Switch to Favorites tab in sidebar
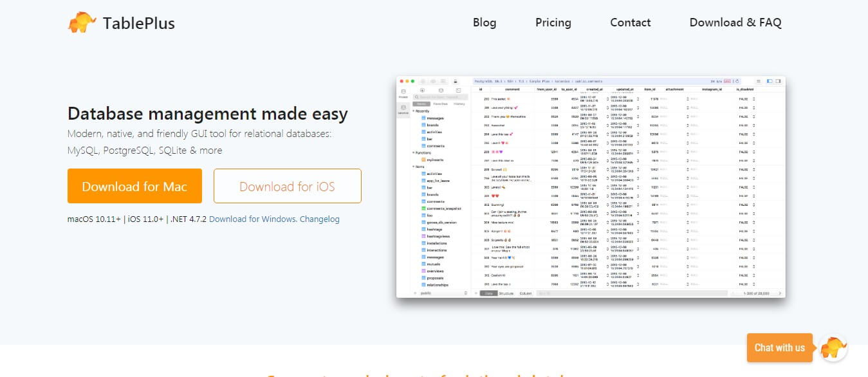The width and height of the screenshot is (868, 377). [440, 104]
